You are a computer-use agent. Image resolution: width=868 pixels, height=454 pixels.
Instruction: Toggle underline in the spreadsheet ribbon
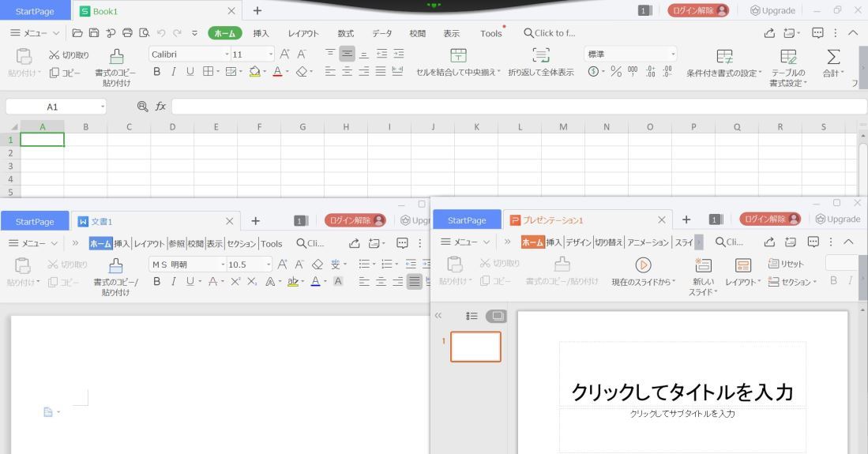coord(190,71)
